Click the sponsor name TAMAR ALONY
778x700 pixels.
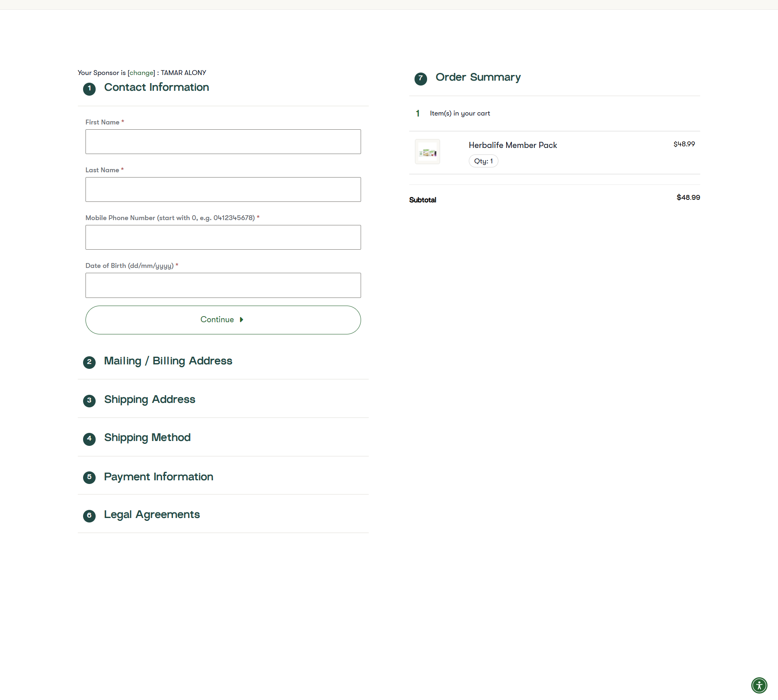tap(184, 73)
